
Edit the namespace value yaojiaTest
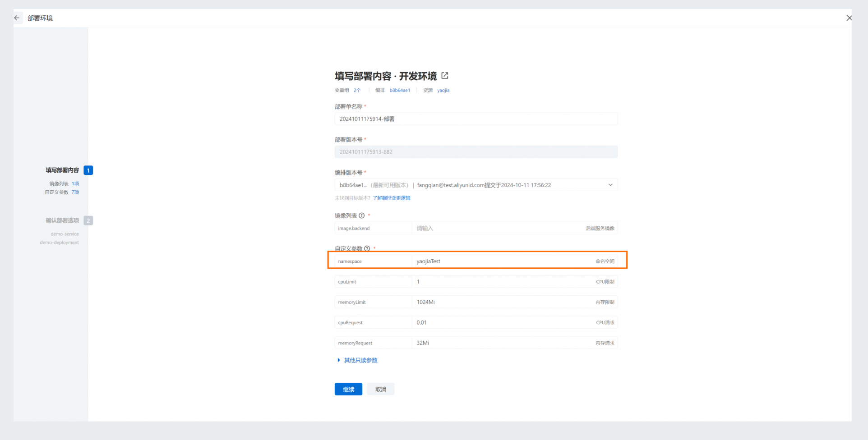[501, 261]
